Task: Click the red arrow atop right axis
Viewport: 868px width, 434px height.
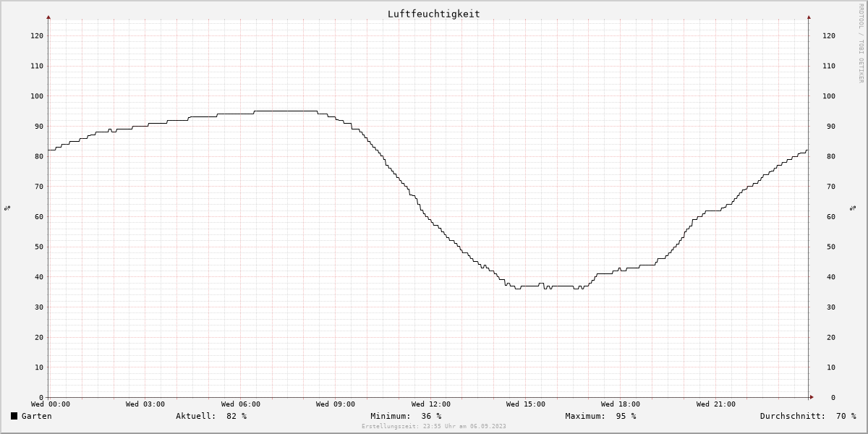Action: pyautogui.click(x=809, y=17)
